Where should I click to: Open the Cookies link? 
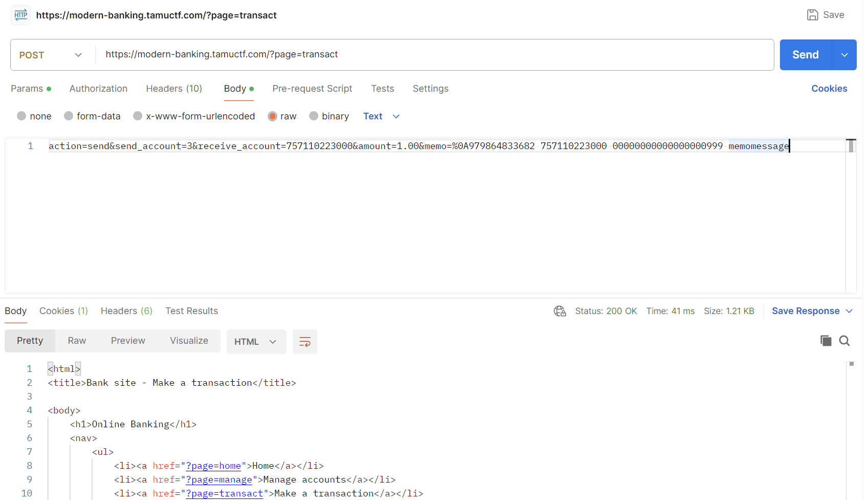[829, 89]
